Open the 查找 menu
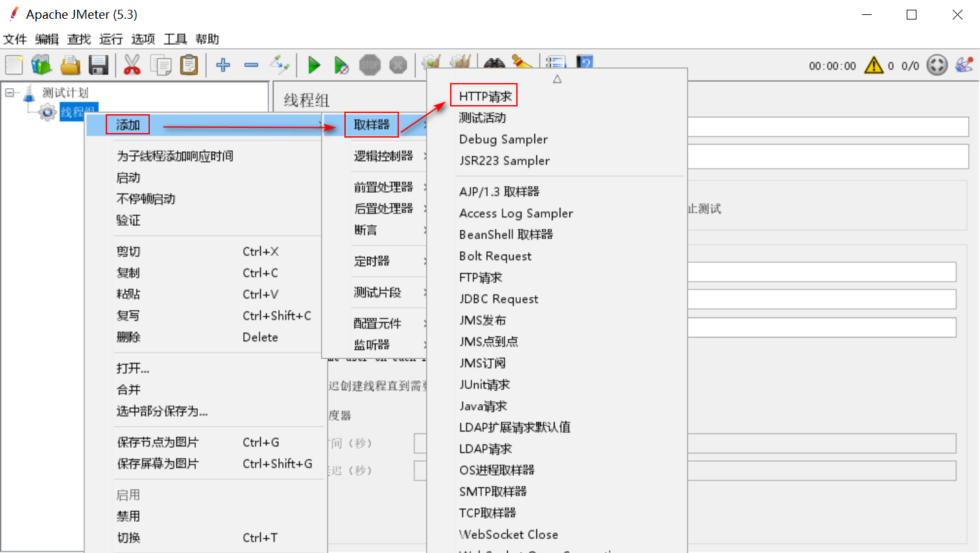 [x=79, y=39]
